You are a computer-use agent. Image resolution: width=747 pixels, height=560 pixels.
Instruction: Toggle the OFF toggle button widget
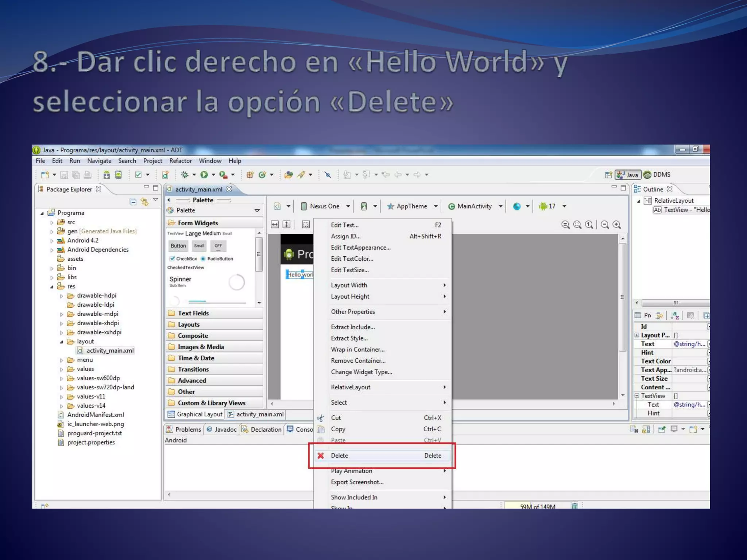pyautogui.click(x=218, y=246)
